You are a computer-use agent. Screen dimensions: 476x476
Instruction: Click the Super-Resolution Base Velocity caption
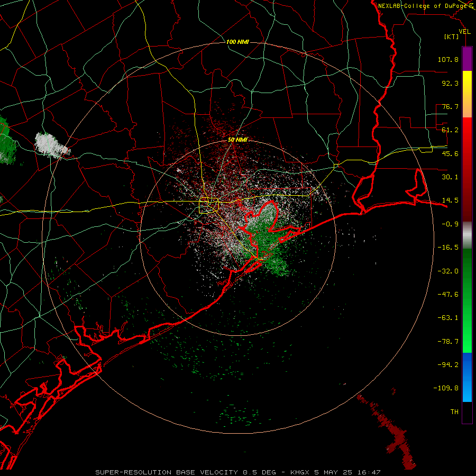click(237, 472)
